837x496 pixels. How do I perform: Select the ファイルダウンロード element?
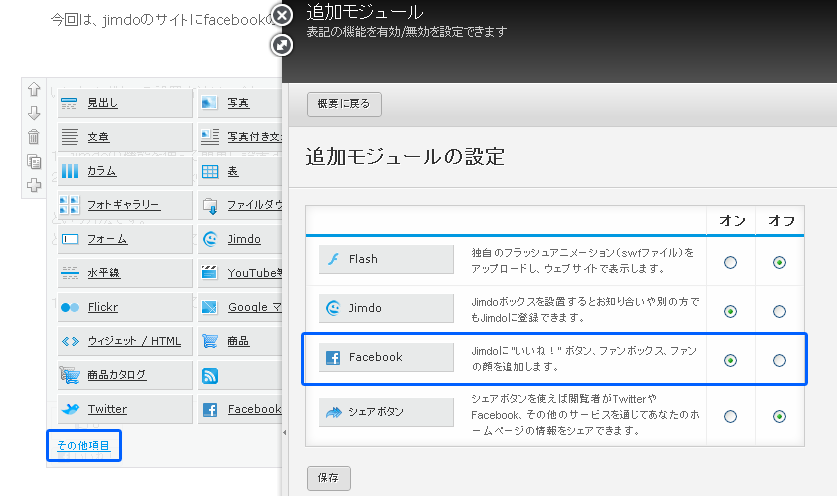tap(240, 205)
